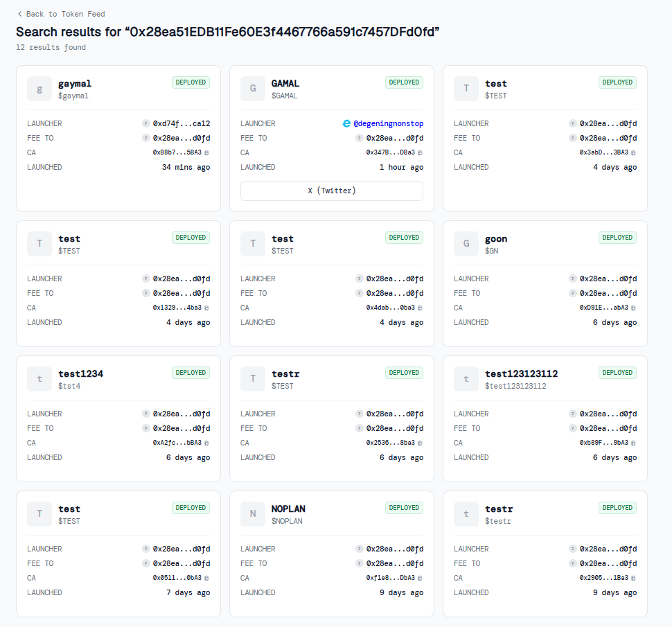Viewport: 672px width, 627px height.
Task: Select the $GN ticker text
Action: pyautogui.click(x=492, y=251)
